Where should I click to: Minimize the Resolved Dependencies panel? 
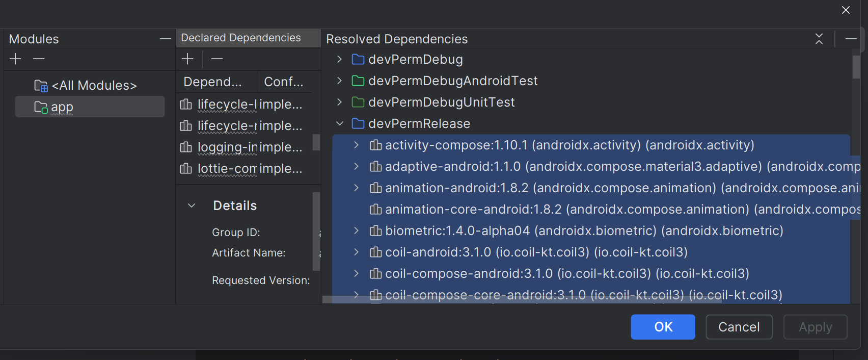[x=851, y=39]
